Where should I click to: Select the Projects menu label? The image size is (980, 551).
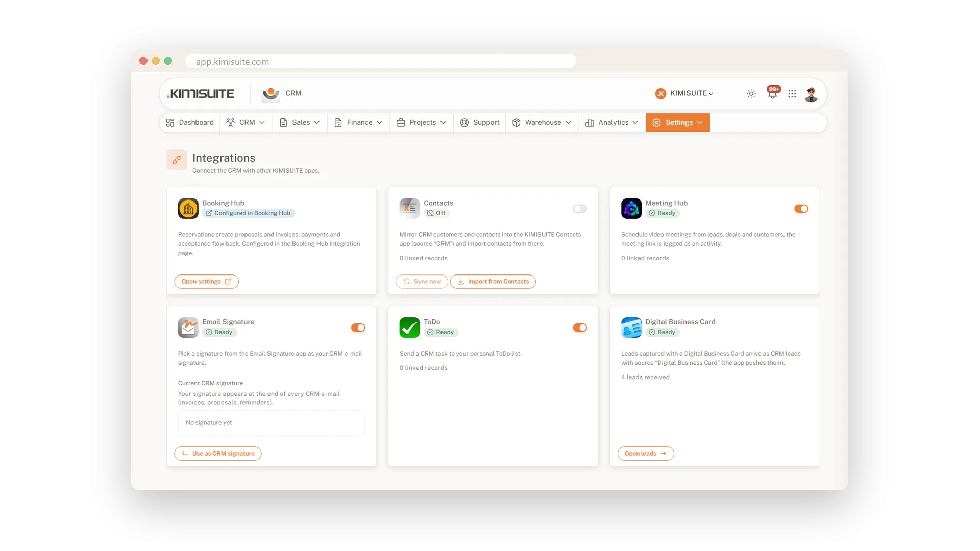423,122
